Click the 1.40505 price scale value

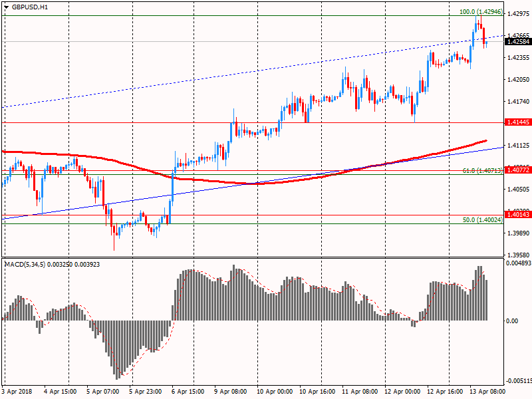pyautogui.click(x=519, y=189)
